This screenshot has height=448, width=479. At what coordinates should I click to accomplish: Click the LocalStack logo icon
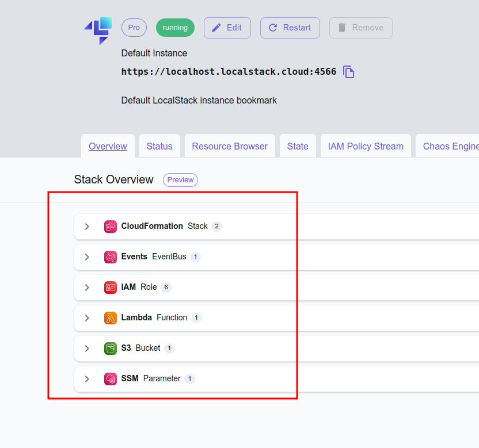[x=98, y=30]
